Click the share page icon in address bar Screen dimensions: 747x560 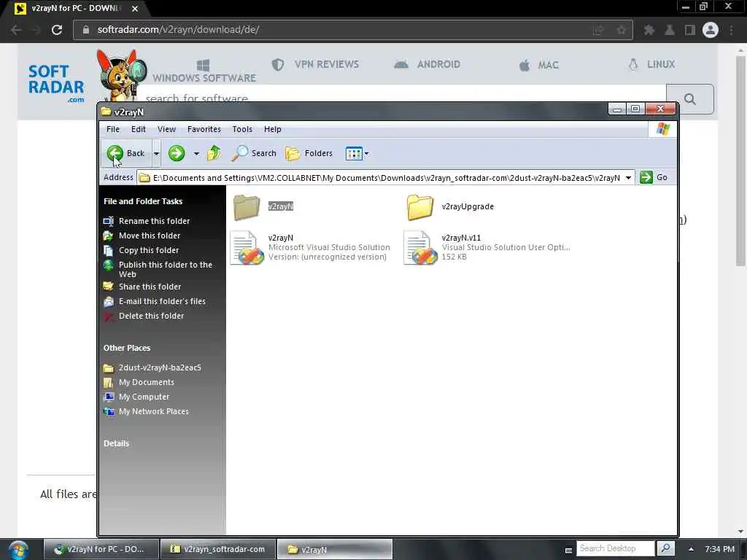(598, 30)
